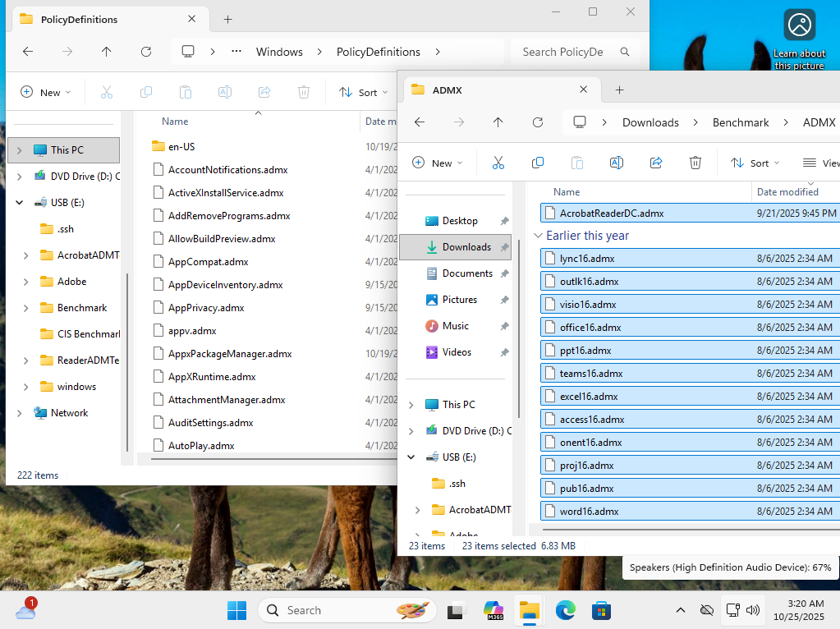The image size is (840, 629).
Task: Click the Delete trash icon in ADMX window
Action: coord(695,163)
